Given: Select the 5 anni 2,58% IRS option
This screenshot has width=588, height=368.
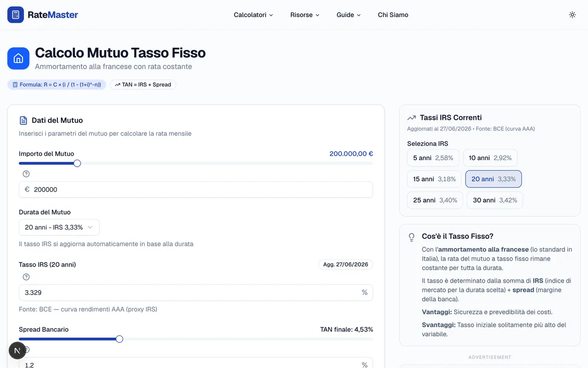Looking at the screenshot, I should pos(433,158).
